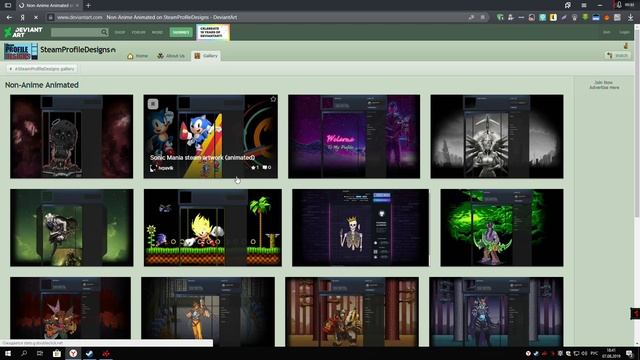
Task: Switch to Steam in the taskbar
Action: 89,353
